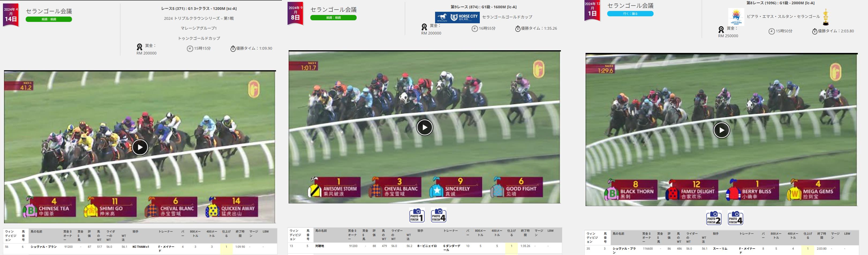This screenshot has width=868, height=255.
Task: Open Photo Finish 4 for the 2000M race
Action: tap(735, 218)
